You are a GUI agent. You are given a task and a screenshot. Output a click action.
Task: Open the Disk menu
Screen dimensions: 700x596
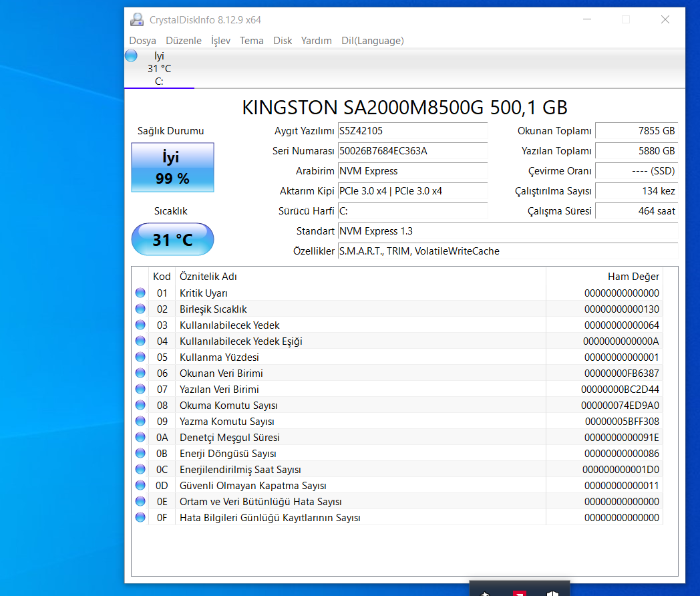pos(283,41)
